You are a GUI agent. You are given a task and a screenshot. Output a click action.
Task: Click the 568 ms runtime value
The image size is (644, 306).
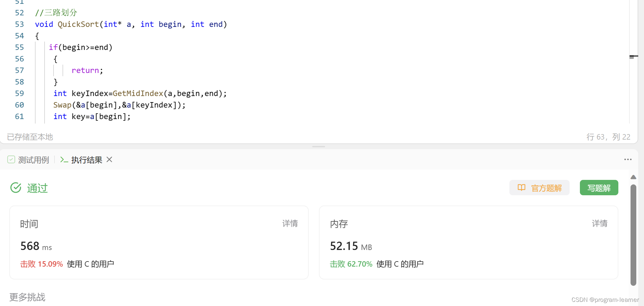click(x=36, y=246)
